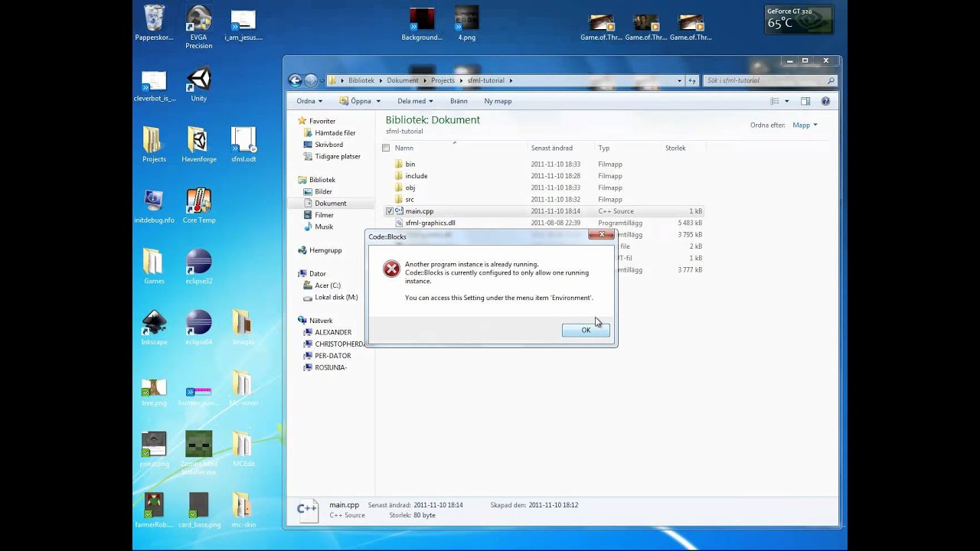
Task: Change view with the Explorer view options icon
Action: point(775,101)
